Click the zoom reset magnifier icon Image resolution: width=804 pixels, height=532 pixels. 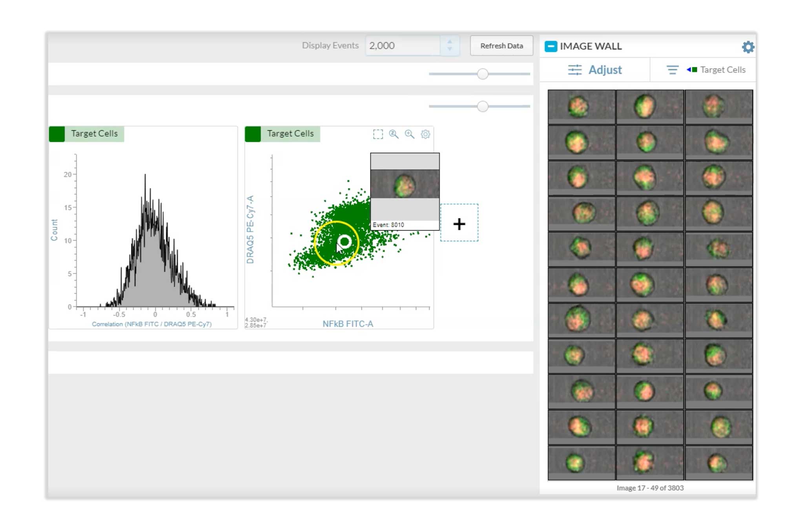point(394,134)
